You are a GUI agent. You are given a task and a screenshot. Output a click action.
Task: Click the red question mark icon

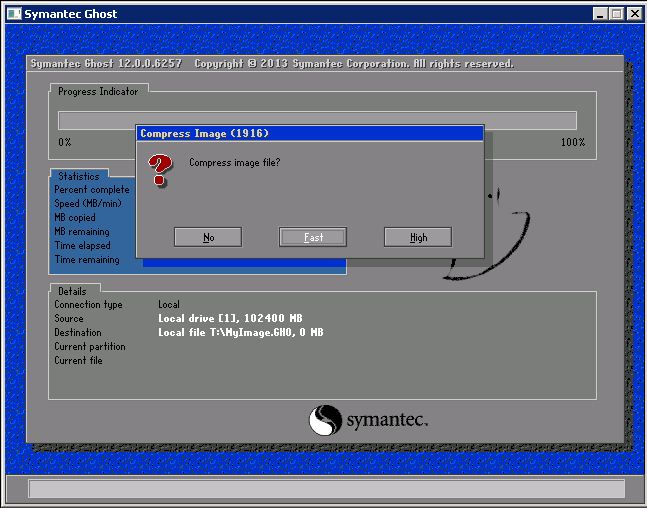(x=160, y=170)
